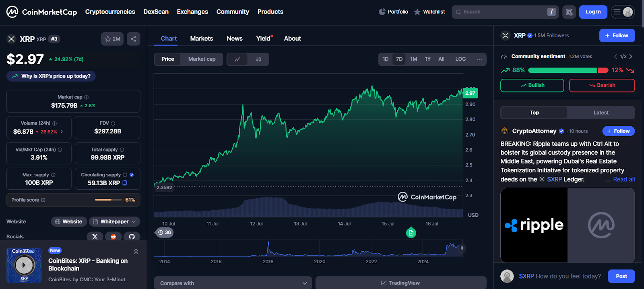This screenshot has width=644, height=289.
Task: Follow CryptoAttorney
Action: point(619,131)
